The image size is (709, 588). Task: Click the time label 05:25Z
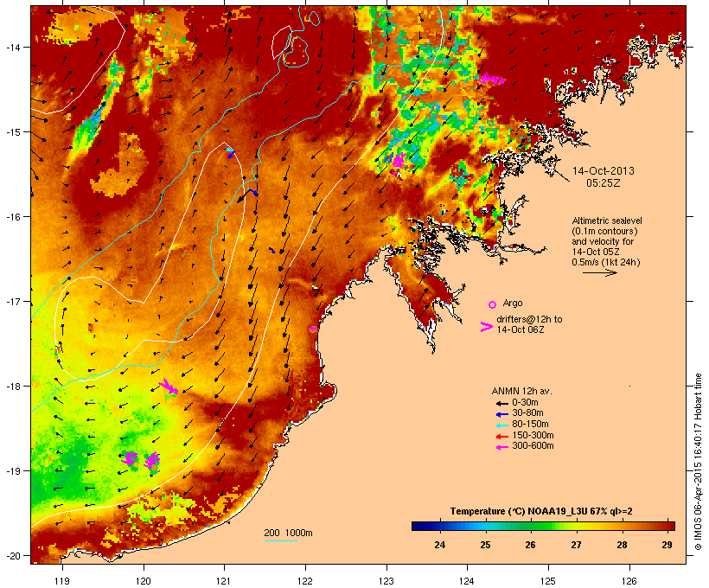604,183
